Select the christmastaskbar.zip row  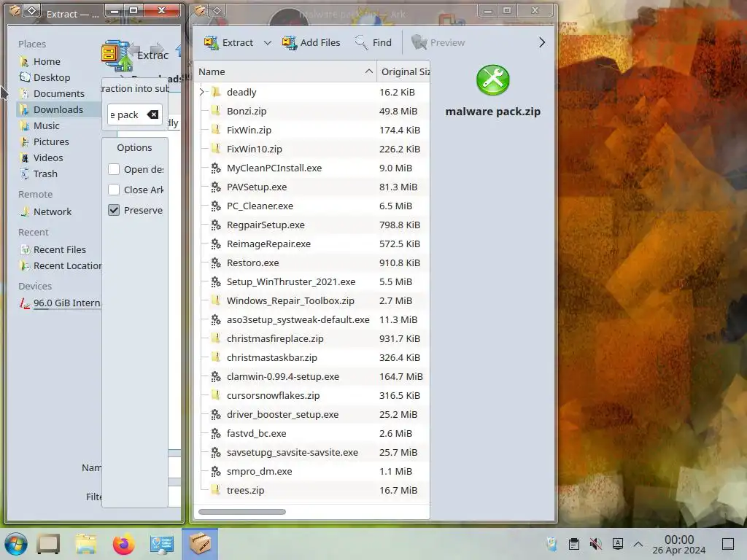312,357
